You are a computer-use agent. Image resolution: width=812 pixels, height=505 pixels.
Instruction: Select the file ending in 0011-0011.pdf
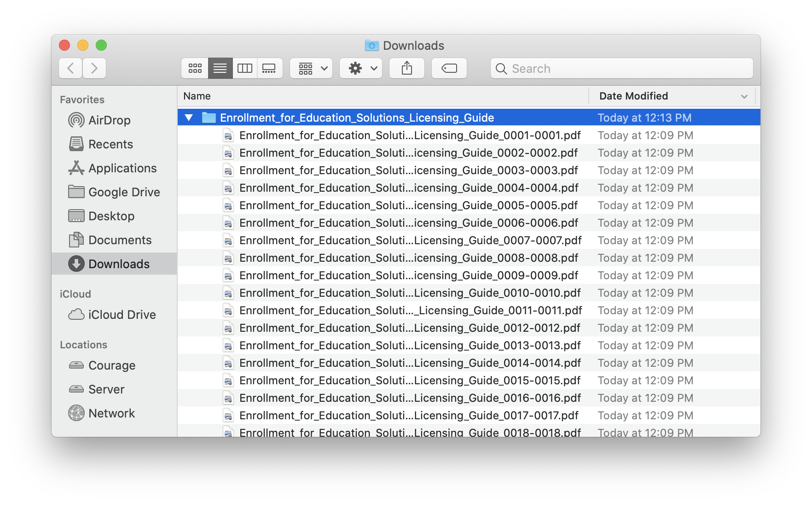coord(469,311)
